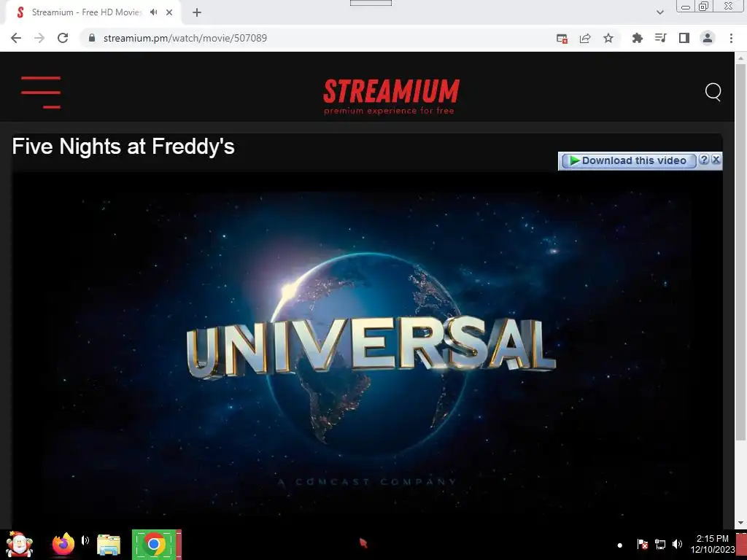Open Chrome three-dot menu
The width and height of the screenshot is (747, 560).
coord(731,38)
